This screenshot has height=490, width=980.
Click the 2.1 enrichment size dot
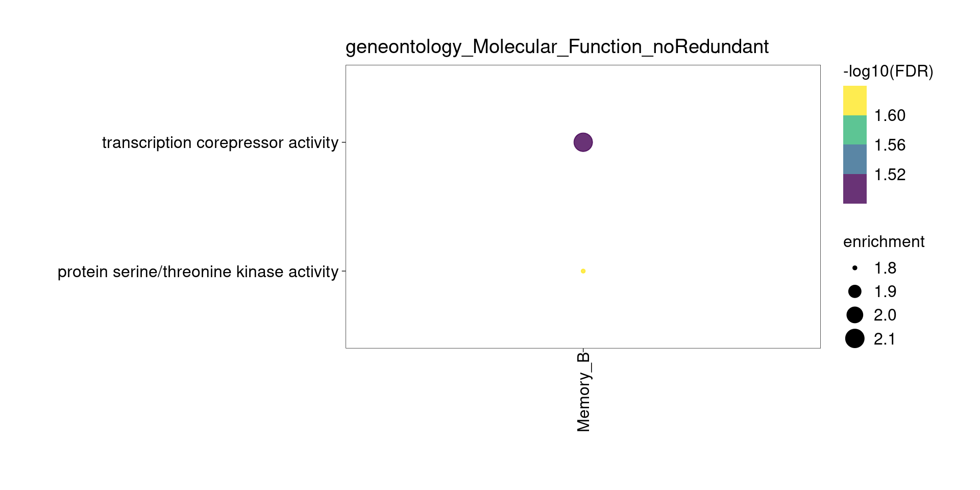[x=855, y=338]
